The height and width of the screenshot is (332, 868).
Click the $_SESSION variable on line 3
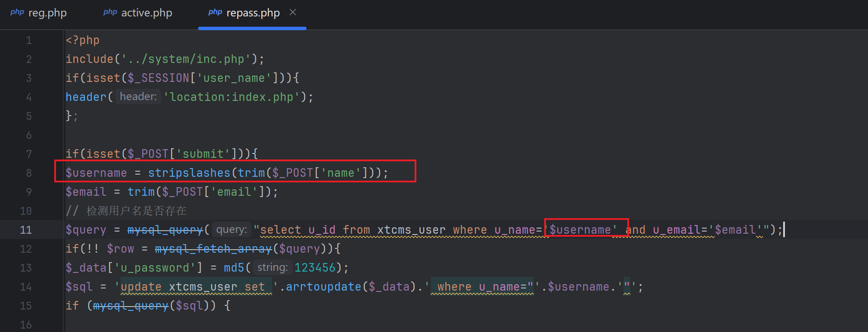158,78
